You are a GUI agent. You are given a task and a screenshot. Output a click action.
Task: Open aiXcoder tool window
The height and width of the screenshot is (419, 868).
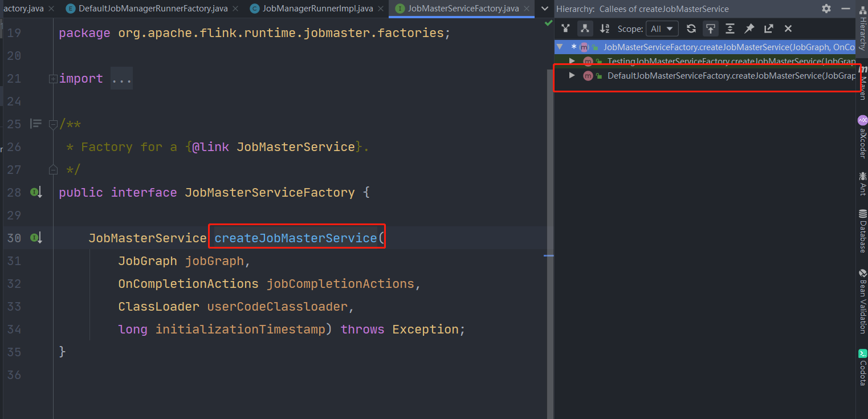pyautogui.click(x=862, y=136)
